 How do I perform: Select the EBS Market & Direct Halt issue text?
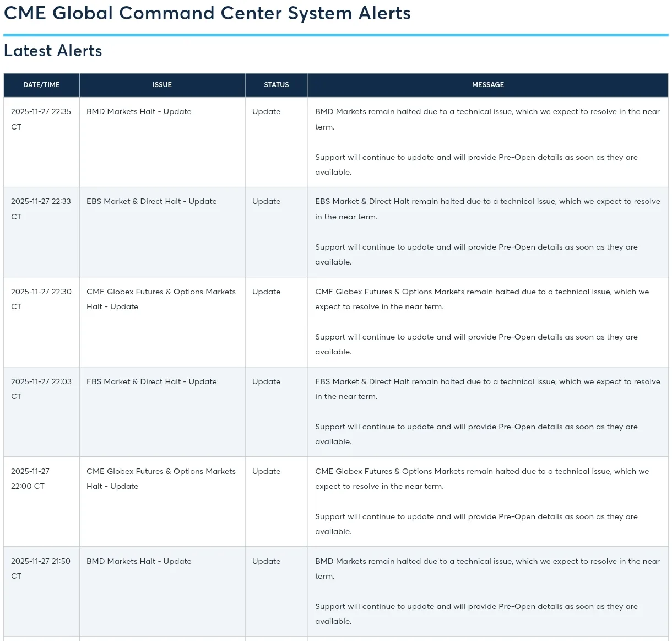tap(151, 201)
